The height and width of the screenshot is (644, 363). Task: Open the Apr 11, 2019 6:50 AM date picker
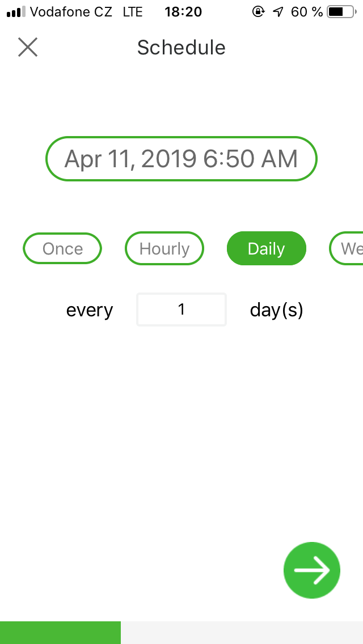(x=181, y=159)
